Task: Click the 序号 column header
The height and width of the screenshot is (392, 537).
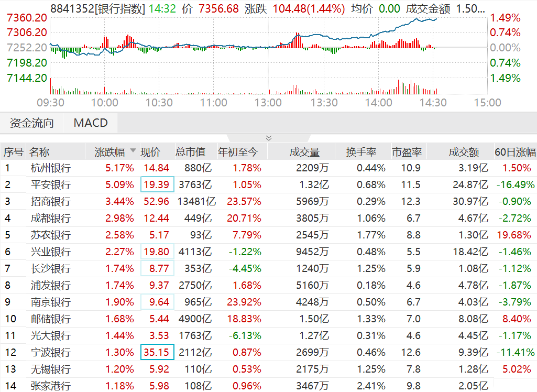Action: click(x=13, y=152)
